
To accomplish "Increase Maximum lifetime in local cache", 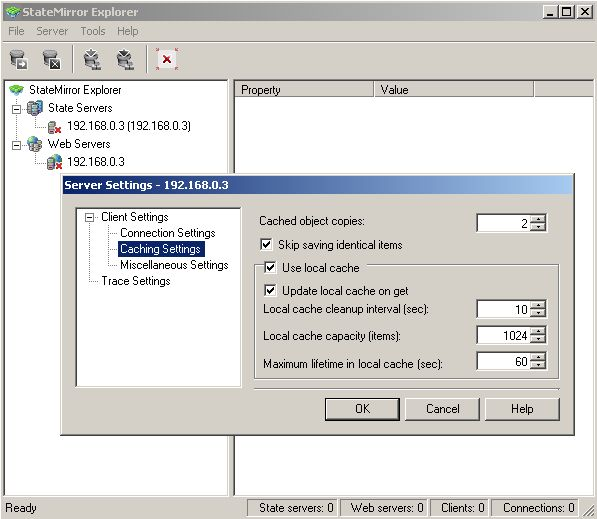I will (x=538, y=357).
